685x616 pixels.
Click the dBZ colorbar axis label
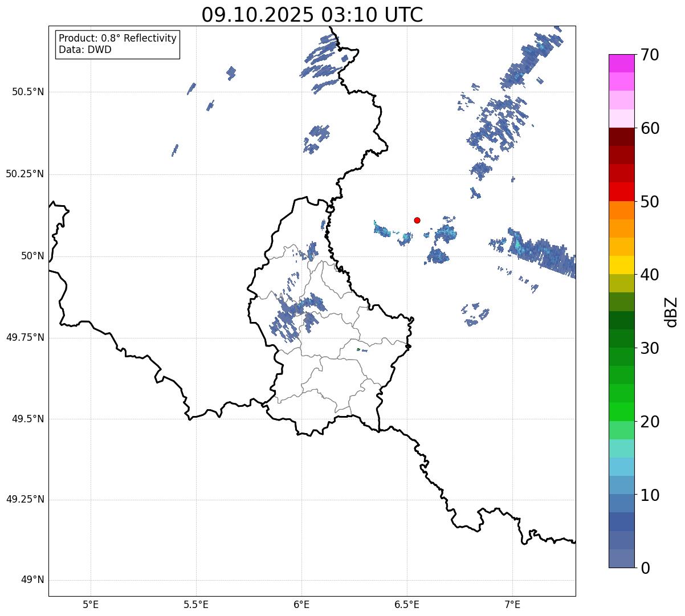pyautogui.click(x=672, y=311)
